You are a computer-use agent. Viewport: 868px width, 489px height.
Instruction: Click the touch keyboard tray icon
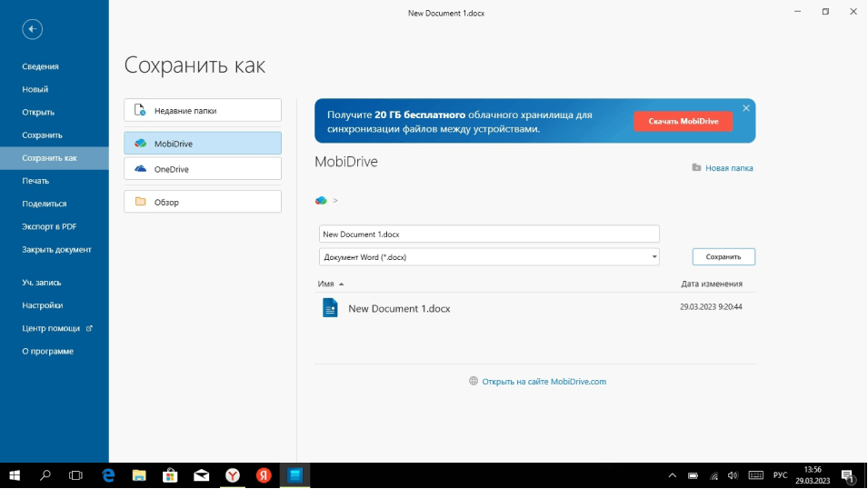[x=755, y=475]
